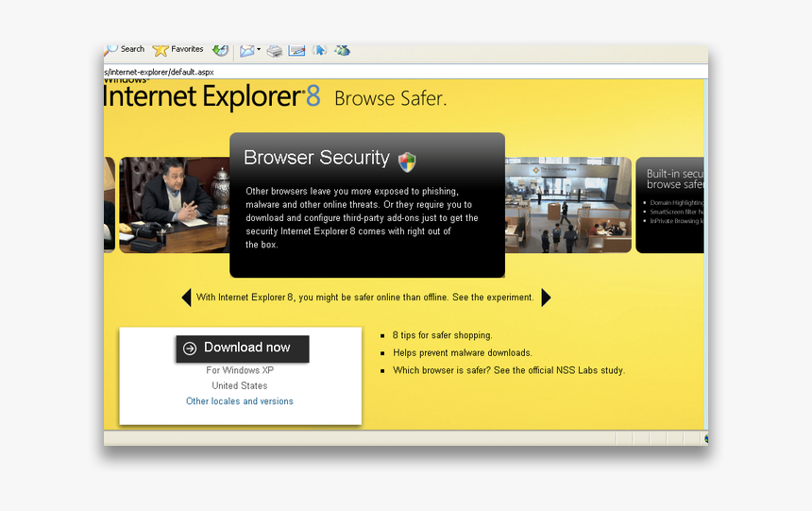Open 'Helps prevent malware downloads' link
Viewport: 812px width, 511px height.
pyautogui.click(x=463, y=353)
